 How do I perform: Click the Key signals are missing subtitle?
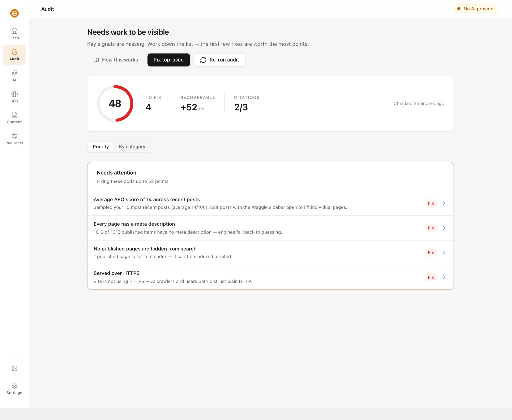point(198,44)
